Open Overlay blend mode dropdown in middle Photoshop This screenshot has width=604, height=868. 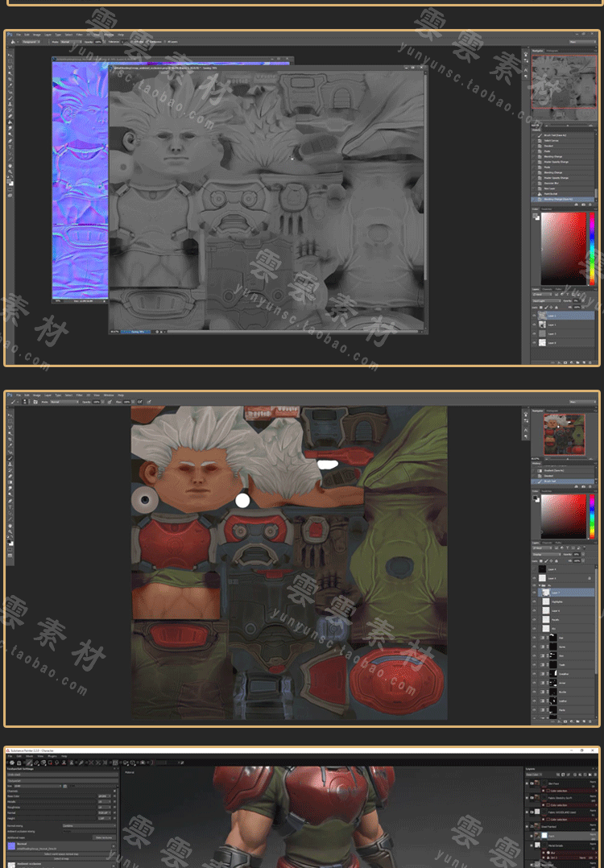coord(547,555)
